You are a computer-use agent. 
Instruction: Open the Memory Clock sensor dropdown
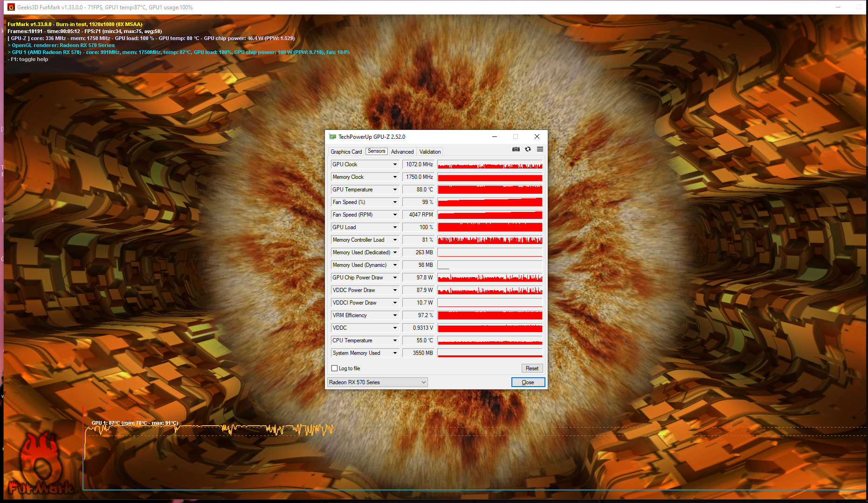point(395,177)
